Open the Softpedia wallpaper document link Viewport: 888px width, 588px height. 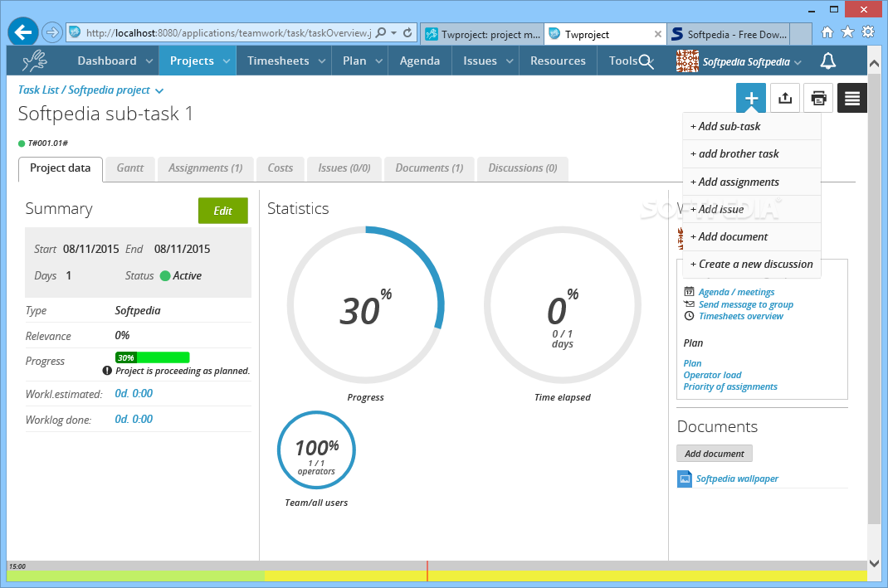click(x=737, y=479)
